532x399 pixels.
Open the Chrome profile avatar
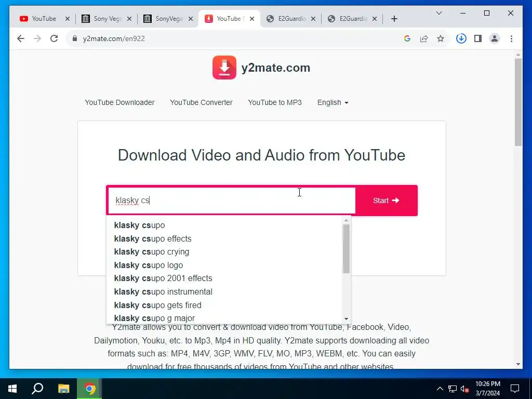point(495,38)
